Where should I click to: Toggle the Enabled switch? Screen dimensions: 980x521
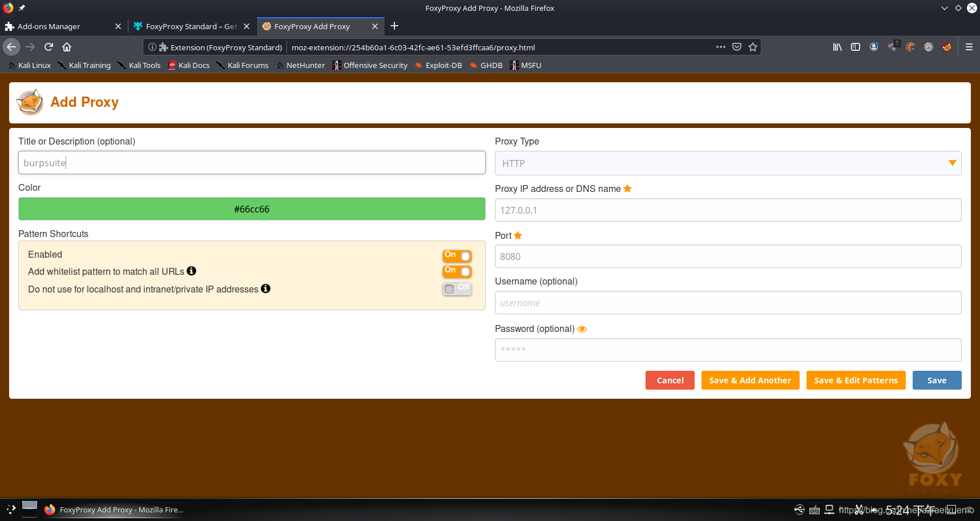tap(457, 255)
